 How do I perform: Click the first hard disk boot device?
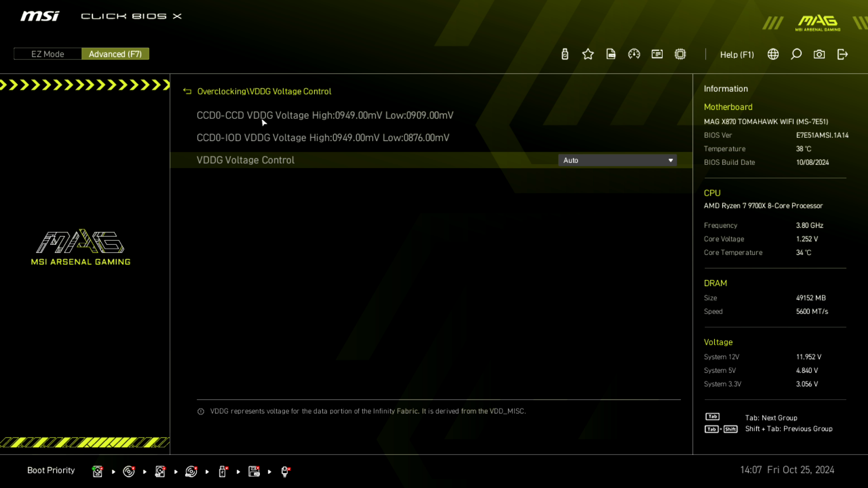[x=97, y=471]
